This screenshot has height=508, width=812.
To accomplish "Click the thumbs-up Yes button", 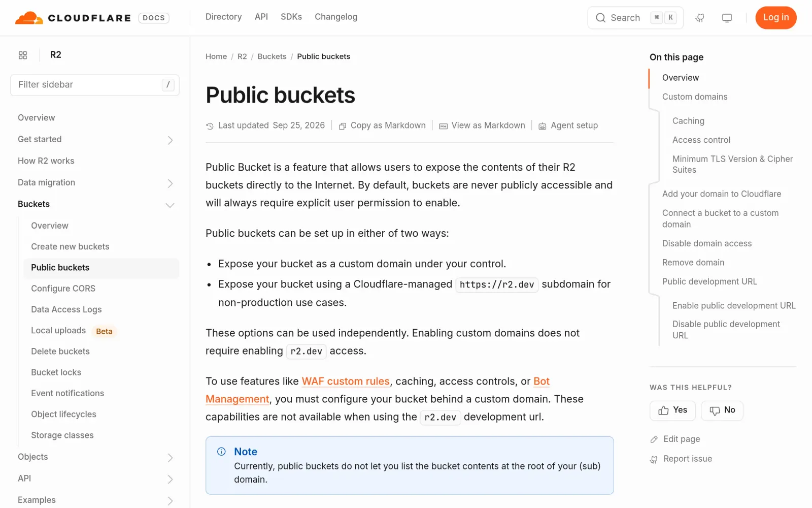I will tap(672, 410).
